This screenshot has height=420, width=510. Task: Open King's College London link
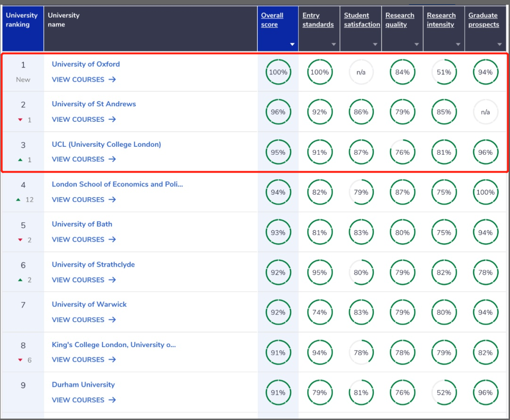pos(114,345)
